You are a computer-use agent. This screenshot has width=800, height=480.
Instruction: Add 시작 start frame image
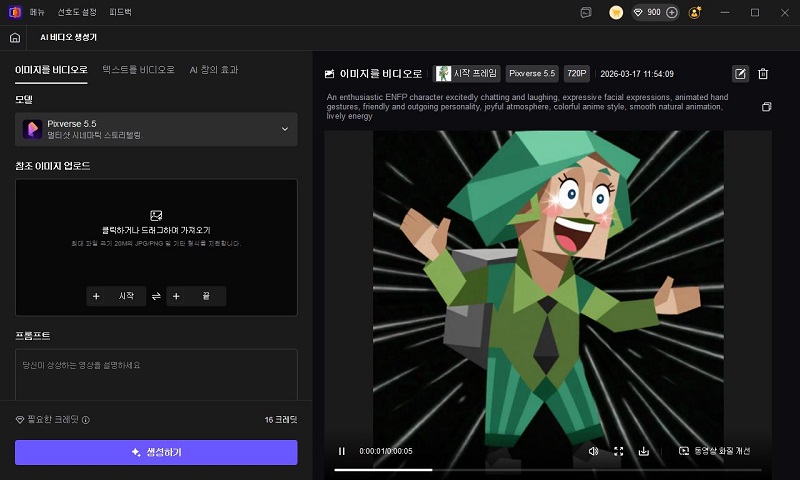[116, 296]
